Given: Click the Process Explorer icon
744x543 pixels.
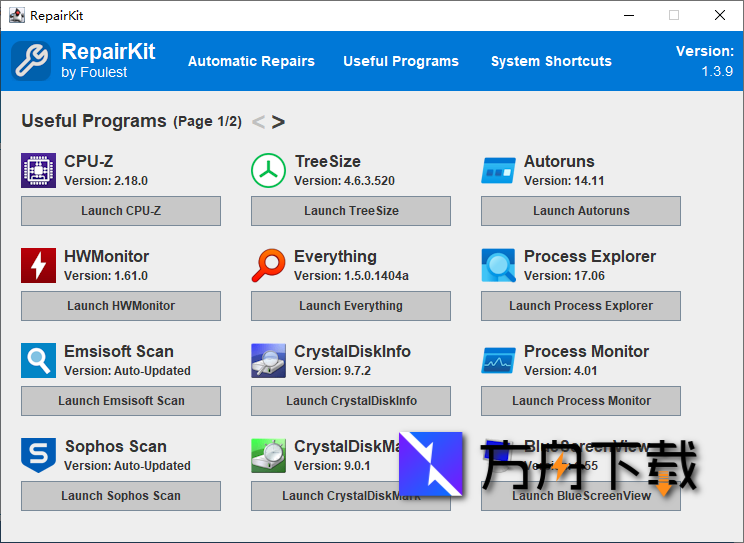Looking at the screenshot, I should coord(498,265).
